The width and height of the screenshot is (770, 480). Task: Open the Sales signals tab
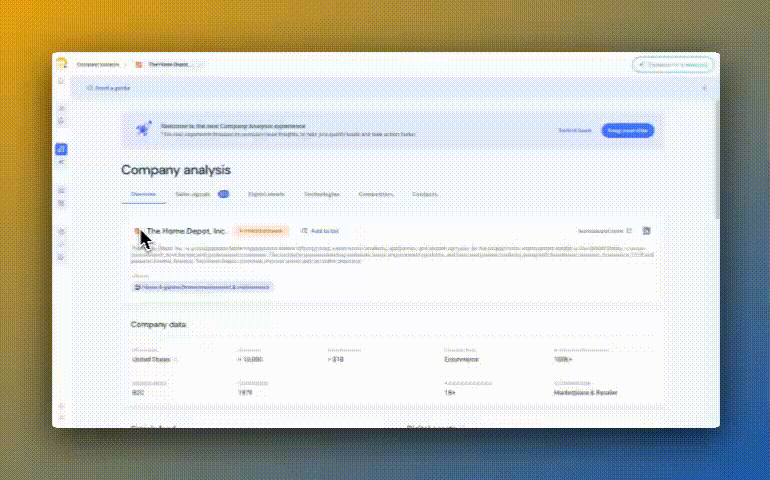click(x=193, y=194)
